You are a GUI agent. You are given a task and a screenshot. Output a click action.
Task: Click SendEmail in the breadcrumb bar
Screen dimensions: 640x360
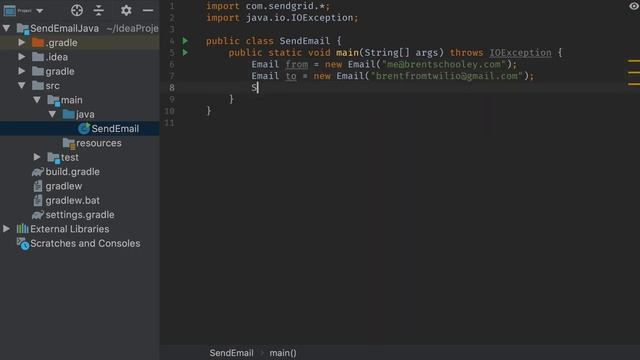[x=231, y=353]
